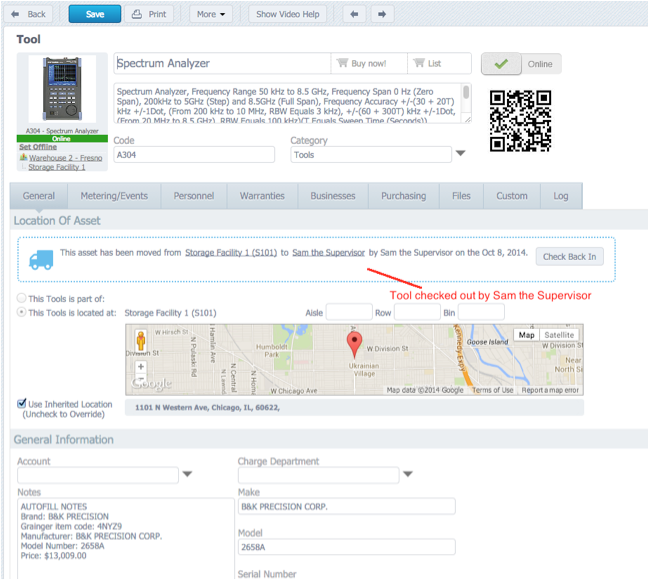Click the Bin input field
The width and height of the screenshot is (648, 581).
click(x=481, y=312)
